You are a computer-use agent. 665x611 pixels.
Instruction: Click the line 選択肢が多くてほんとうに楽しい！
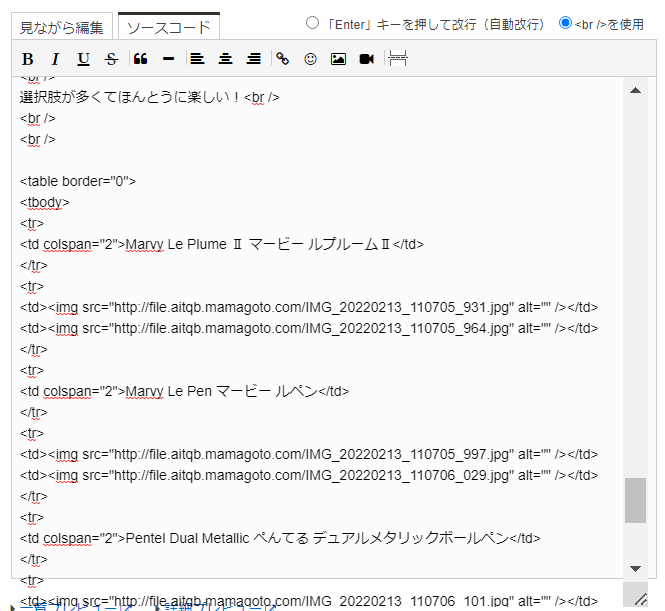point(149,98)
